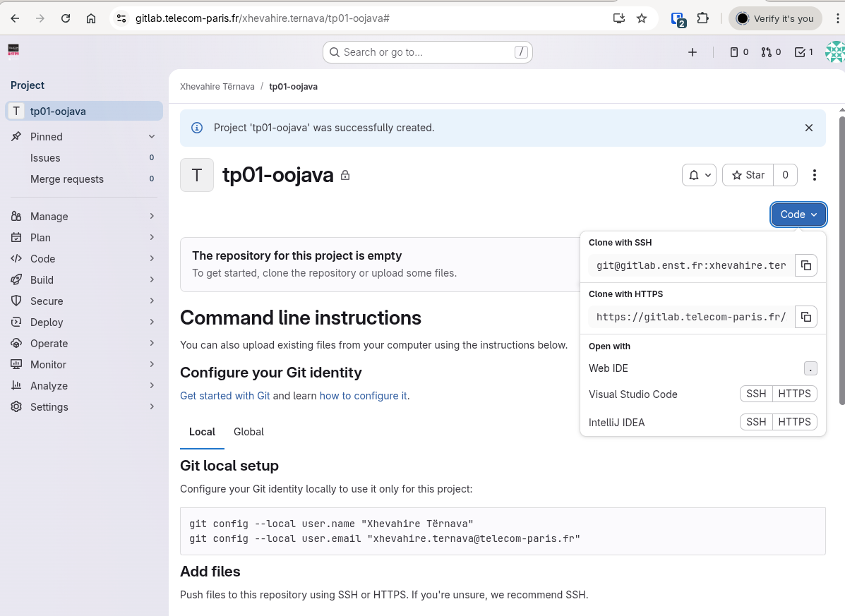Open the to-do list icon
Screen dimensions: 845x616
[803, 52]
